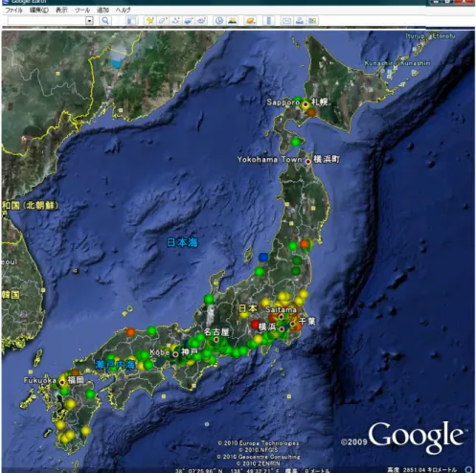476x473 pixels.
Task: Show historical imagery clock icon
Action: click(219, 21)
